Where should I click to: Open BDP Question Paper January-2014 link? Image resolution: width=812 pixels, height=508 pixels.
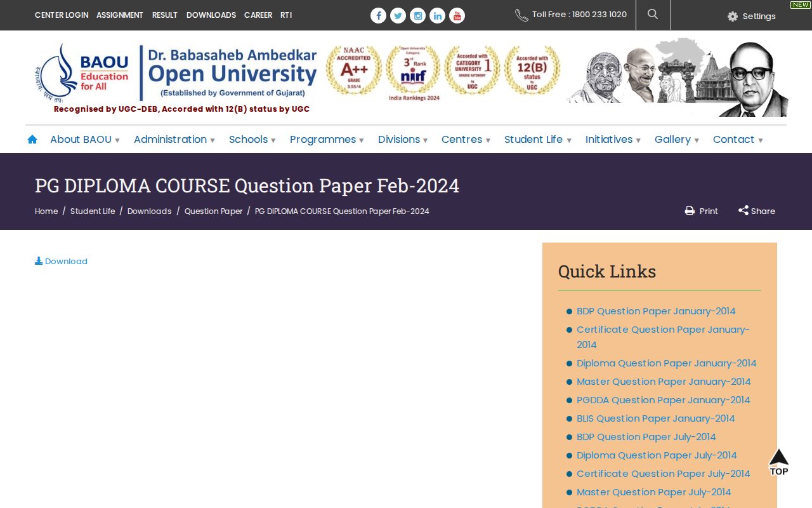(656, 311)
